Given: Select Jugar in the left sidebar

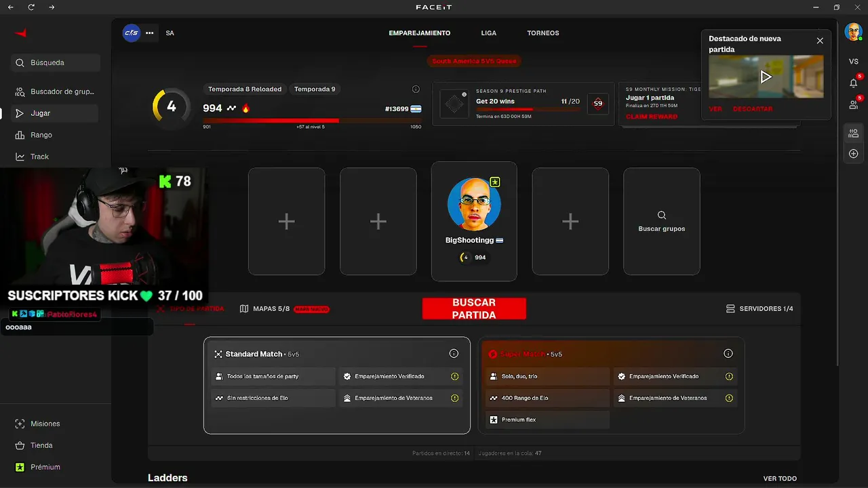Looking at the screenshot, I should (x=55, y=113).
